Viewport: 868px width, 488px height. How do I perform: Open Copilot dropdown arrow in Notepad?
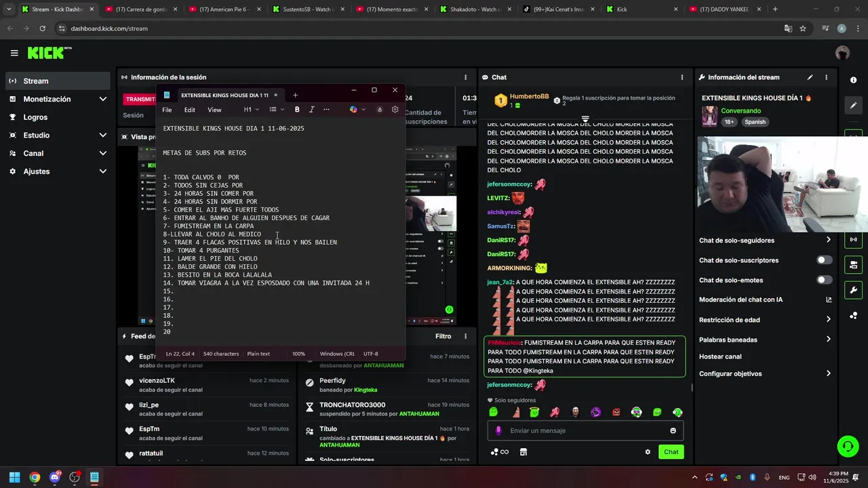[363, 109]
